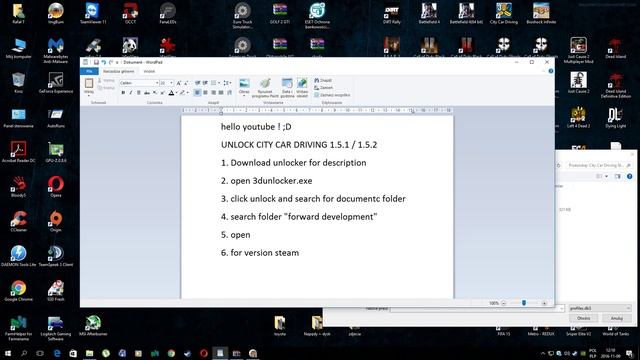
Task: Open the line spacing dropdown
Action: (x=227, y=83)
